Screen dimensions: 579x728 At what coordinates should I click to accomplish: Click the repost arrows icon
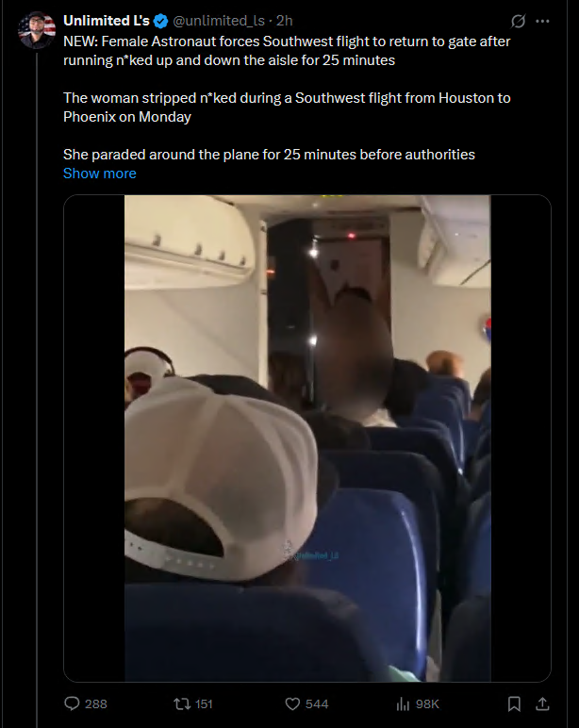point(182,704)
